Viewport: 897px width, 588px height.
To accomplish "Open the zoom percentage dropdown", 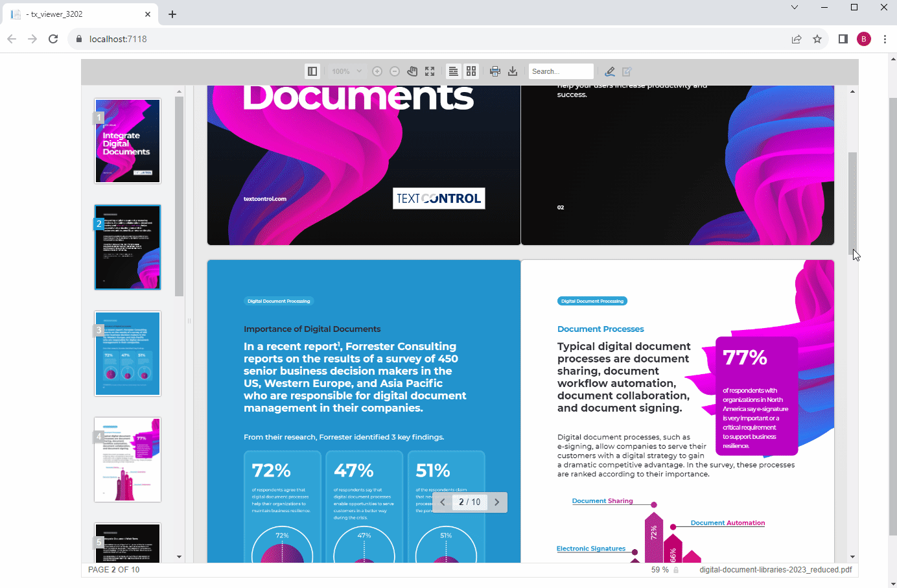I will pyautogui.click(x=345, y=71).
